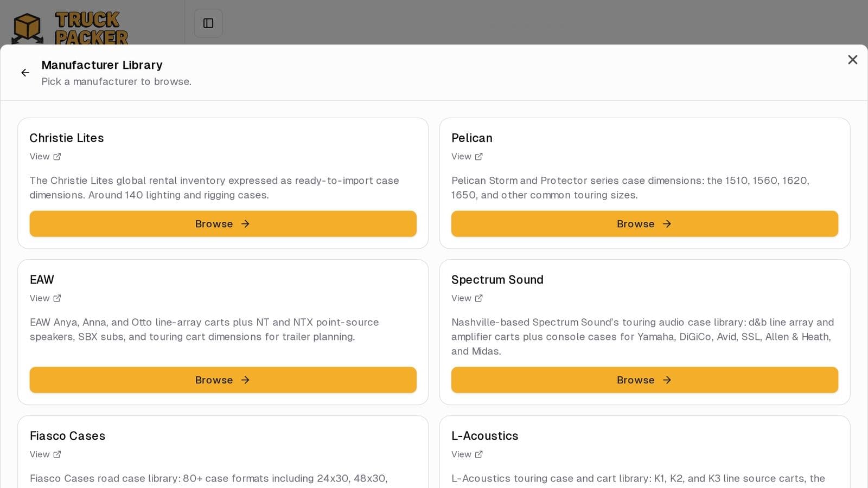Select the L-Acoustics card title
868x488 pixels.
[x=485, y=436]
